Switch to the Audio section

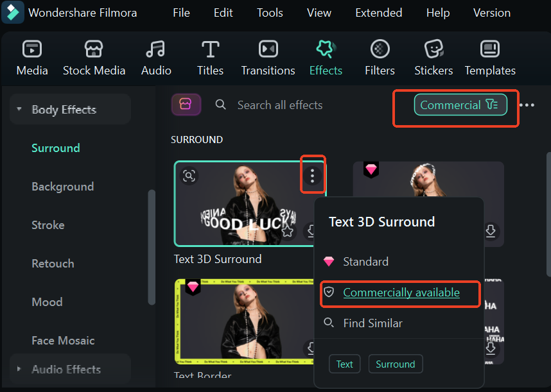(156, 58)
